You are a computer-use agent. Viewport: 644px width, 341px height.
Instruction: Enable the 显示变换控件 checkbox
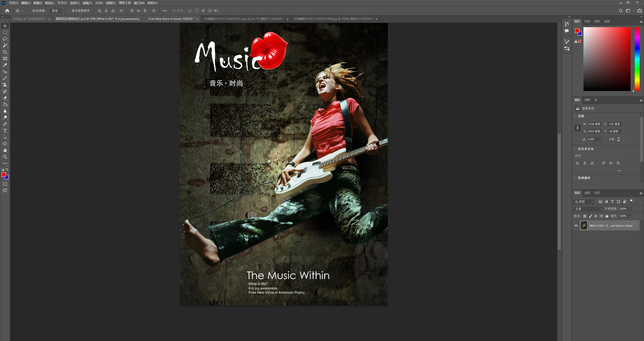pos(68,11)
